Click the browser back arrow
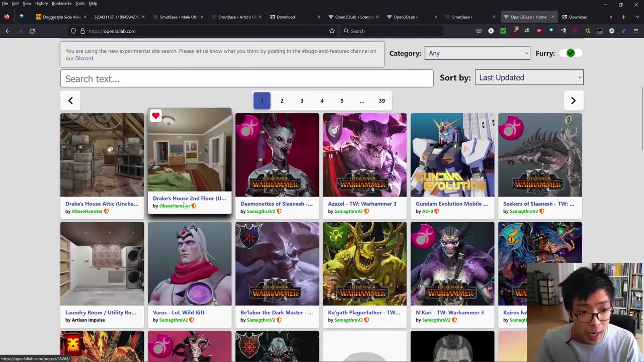This screenshot has height=362, width=644. [x=8, y=31]
